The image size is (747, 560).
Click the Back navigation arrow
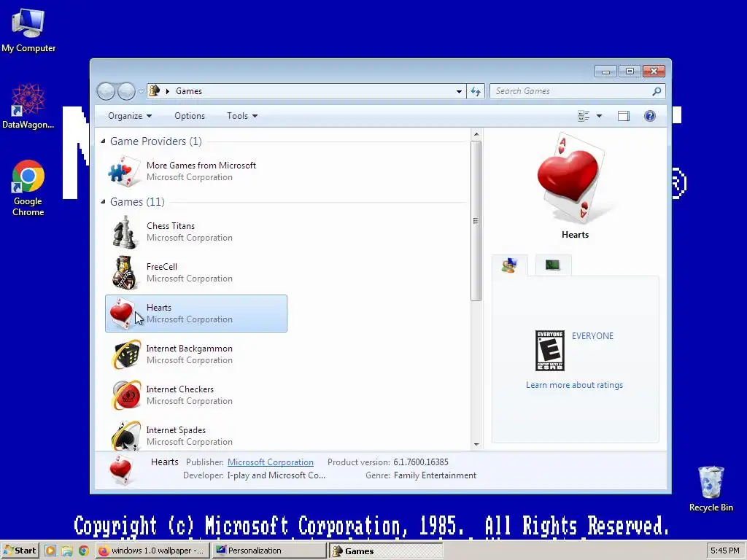pyautogui.click(x=106, y=91)
